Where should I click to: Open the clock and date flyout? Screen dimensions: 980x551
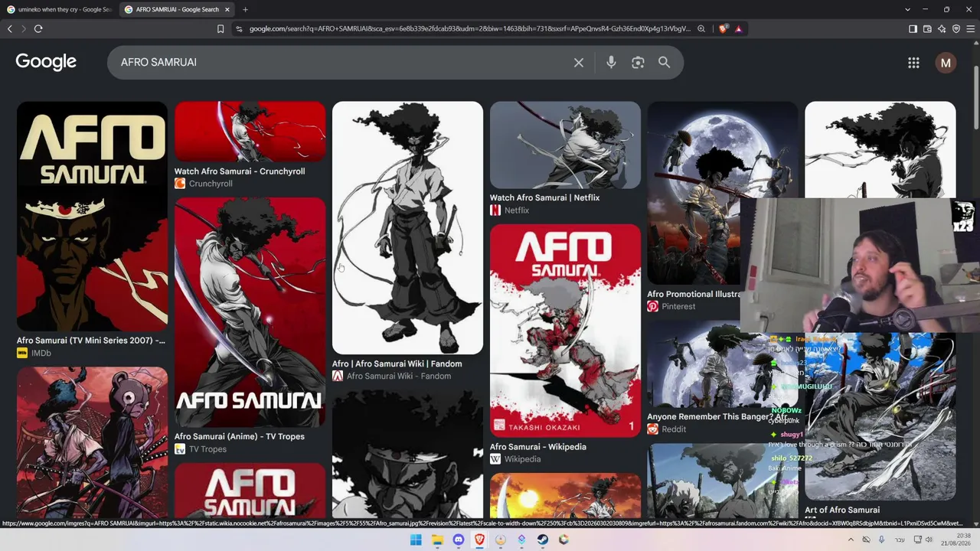tap(956, 540)
